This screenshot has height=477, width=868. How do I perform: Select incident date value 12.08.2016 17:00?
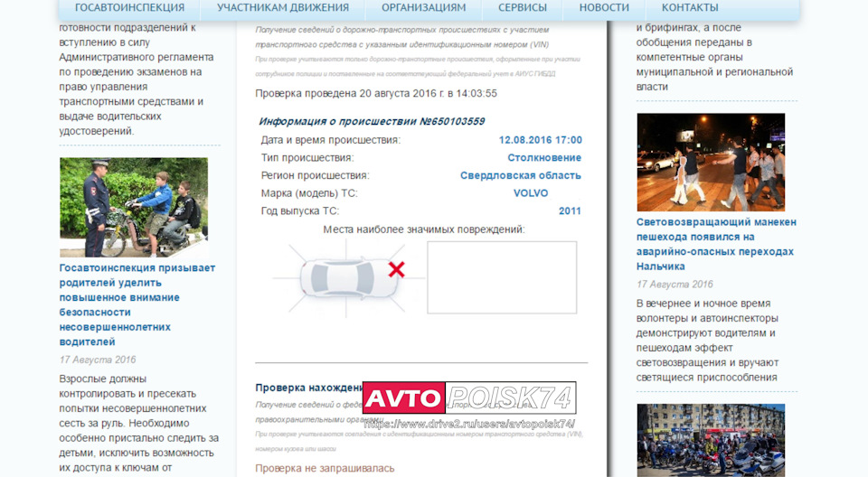click(x=541, y=140)
